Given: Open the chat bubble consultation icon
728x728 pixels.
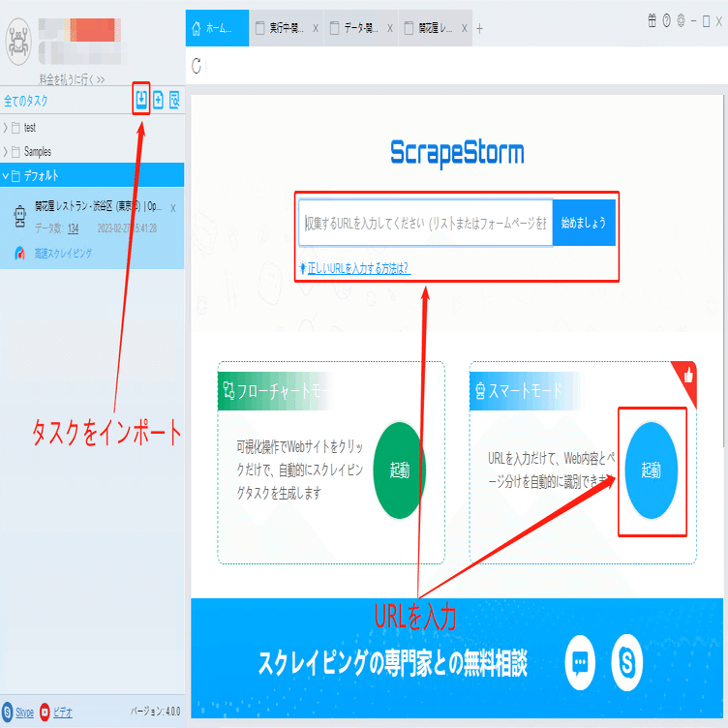Looking at the screenshot, I should click(580, 662).
